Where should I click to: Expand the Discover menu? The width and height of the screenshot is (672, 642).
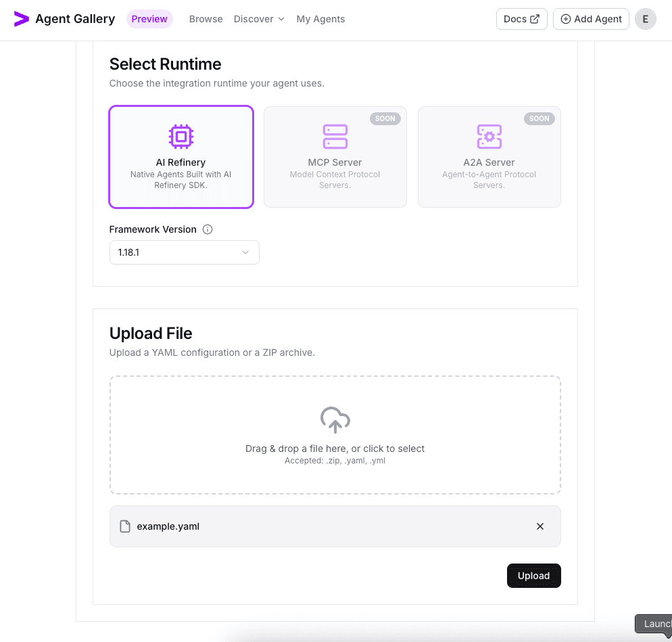pyautogui.click(x=259, y=19)
